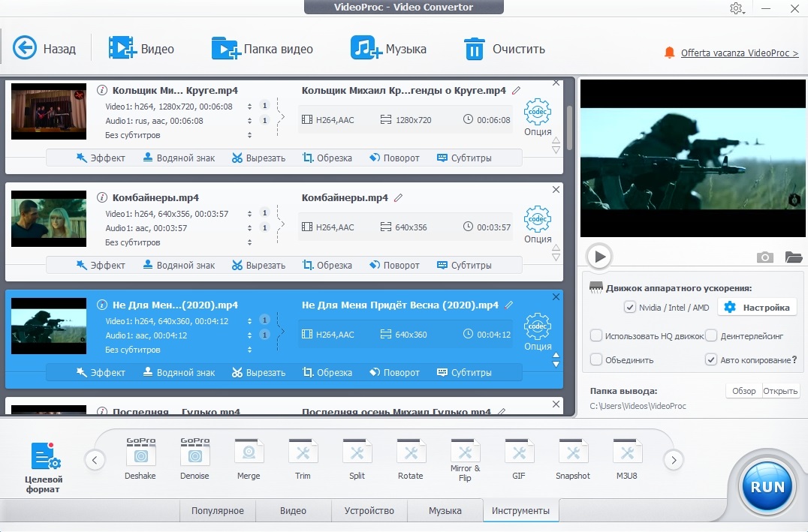Start conversion with RUN button

[x=767, y=486]
